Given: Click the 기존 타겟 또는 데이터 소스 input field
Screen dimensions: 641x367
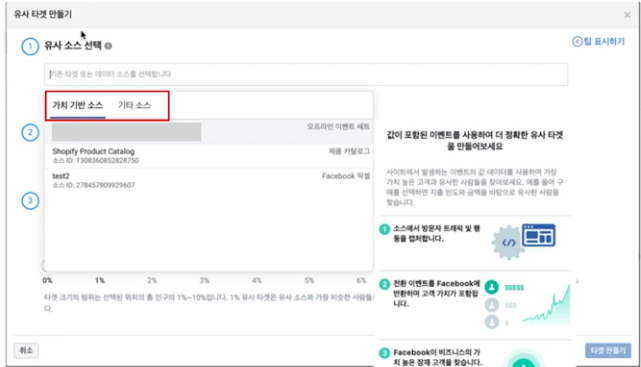Looking at the screenshot, I should pyautogui.click(x=306, y=74).
